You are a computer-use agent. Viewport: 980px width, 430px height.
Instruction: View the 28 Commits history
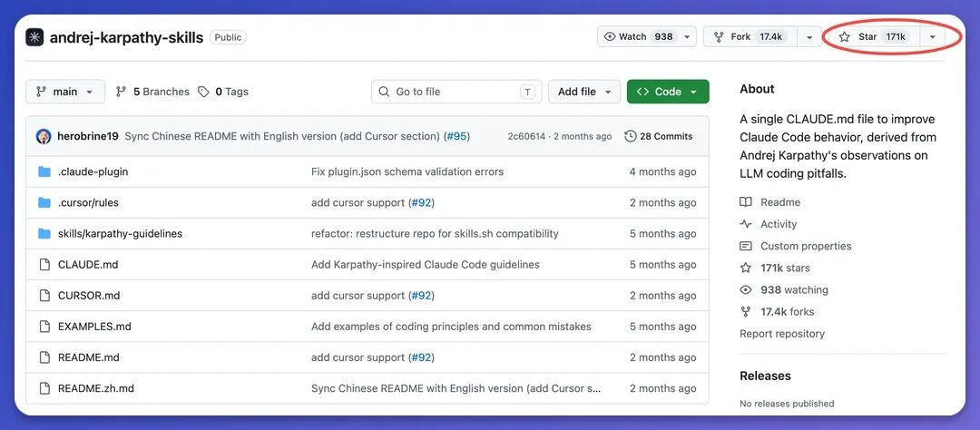(659, 136)
